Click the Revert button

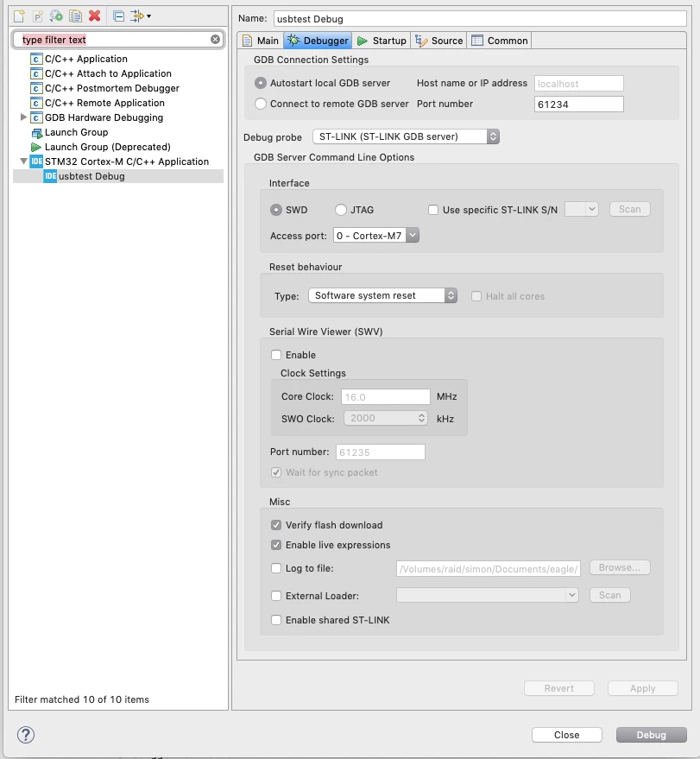pos(558,688)
